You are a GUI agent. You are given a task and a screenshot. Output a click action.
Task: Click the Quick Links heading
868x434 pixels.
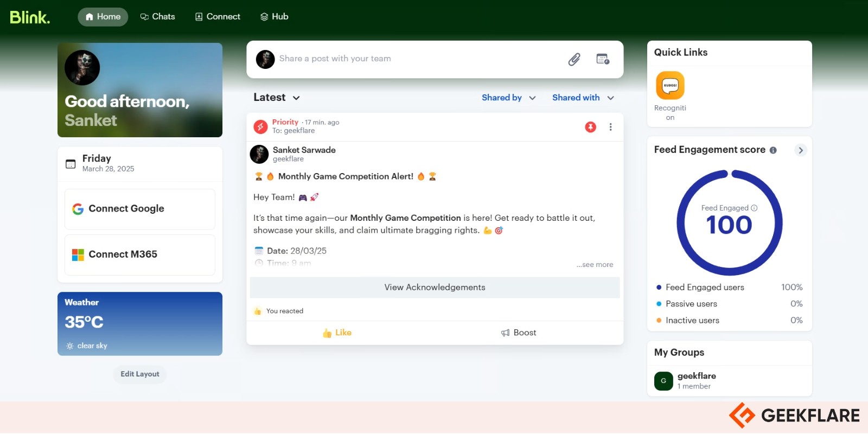click(681, 53)
